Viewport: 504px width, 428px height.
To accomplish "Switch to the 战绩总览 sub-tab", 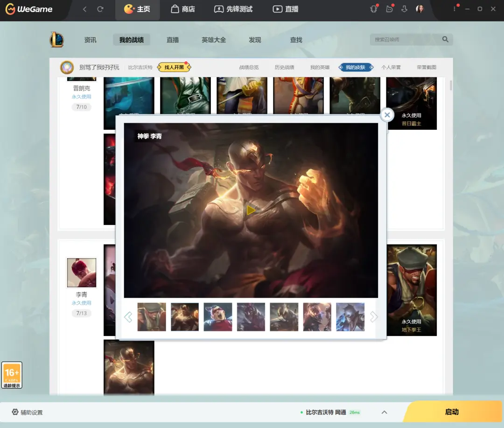I will (249, 67).
